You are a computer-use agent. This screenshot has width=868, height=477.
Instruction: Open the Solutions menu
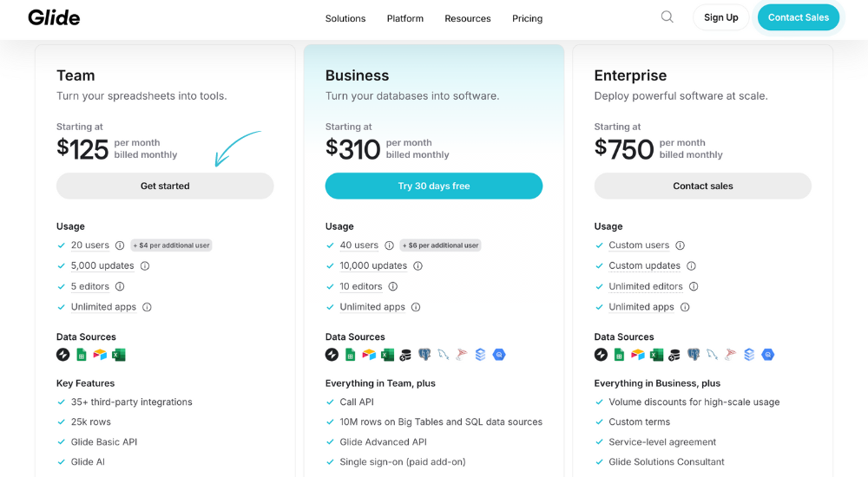pyautogui.click(x=345, y=18)
